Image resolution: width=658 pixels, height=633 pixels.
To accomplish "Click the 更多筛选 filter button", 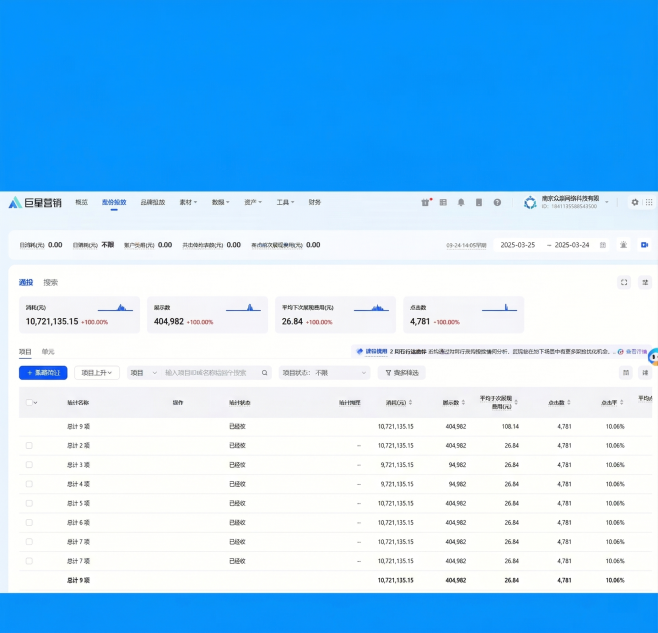I will click(x=401, y=373).
